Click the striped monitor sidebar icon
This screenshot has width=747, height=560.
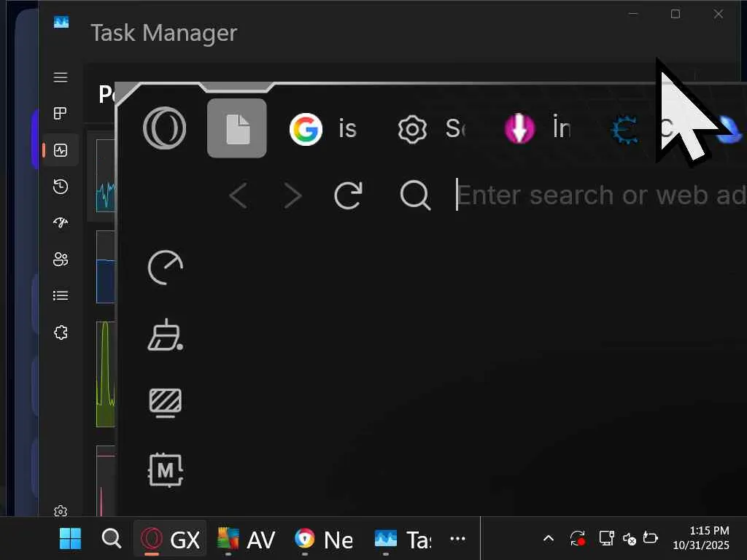(x=166, y=402)
